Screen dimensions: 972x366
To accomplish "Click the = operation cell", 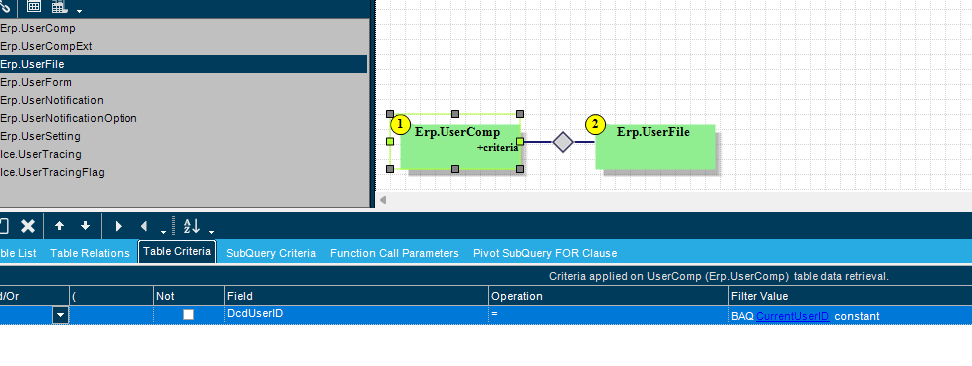I will tap(609, 315).
